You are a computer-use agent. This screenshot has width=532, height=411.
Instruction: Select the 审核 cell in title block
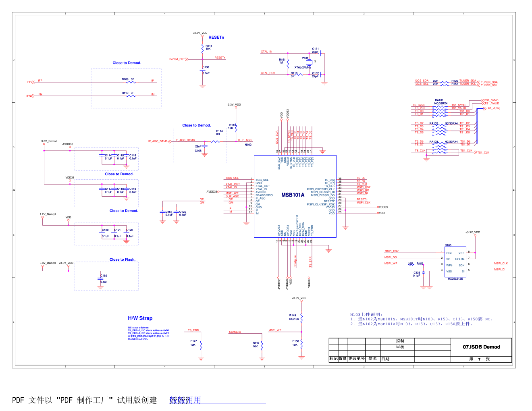(x=400, y=347)
